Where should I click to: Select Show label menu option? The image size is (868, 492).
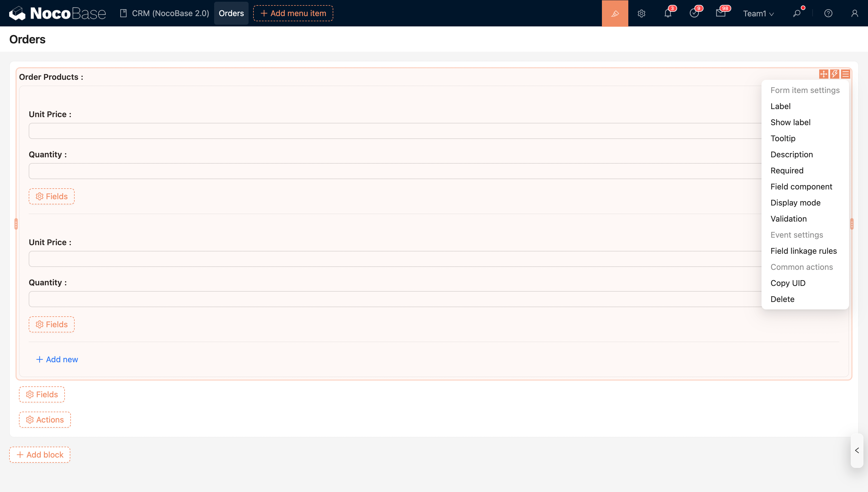[x=790, y=122]
